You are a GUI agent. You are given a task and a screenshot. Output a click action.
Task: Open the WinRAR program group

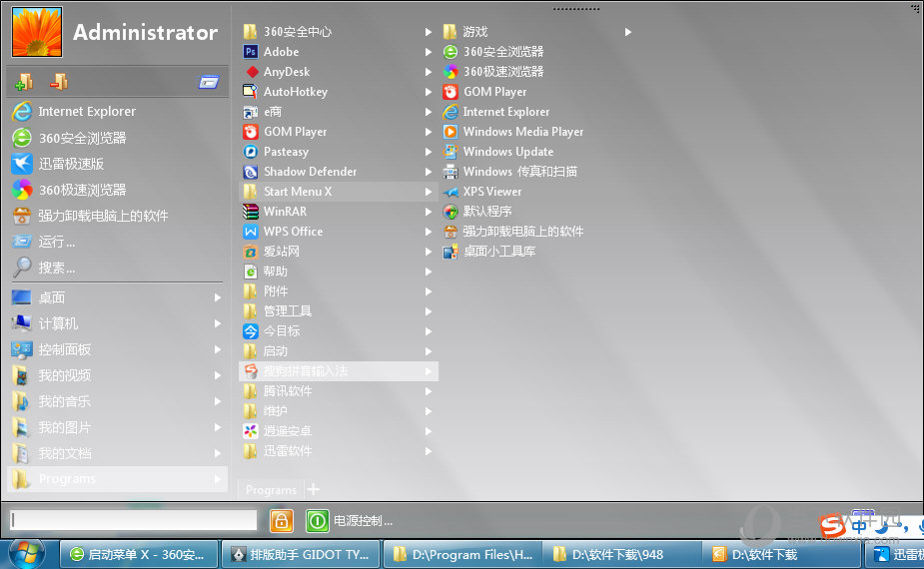[x=339, y=212]
